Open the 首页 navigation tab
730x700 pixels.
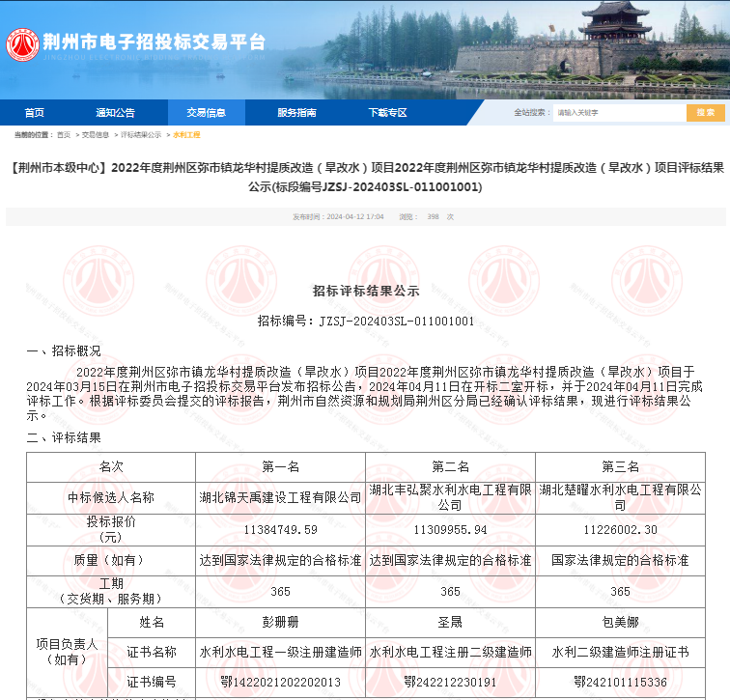pos(34,113)
